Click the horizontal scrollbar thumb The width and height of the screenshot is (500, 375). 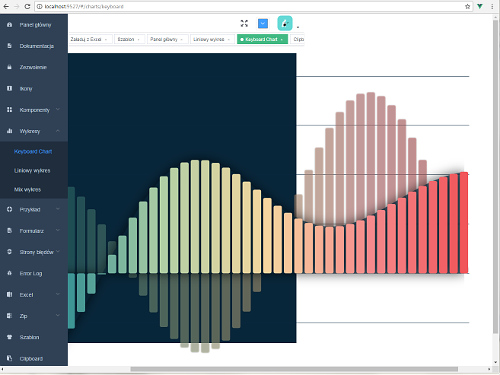coord(294,369)
